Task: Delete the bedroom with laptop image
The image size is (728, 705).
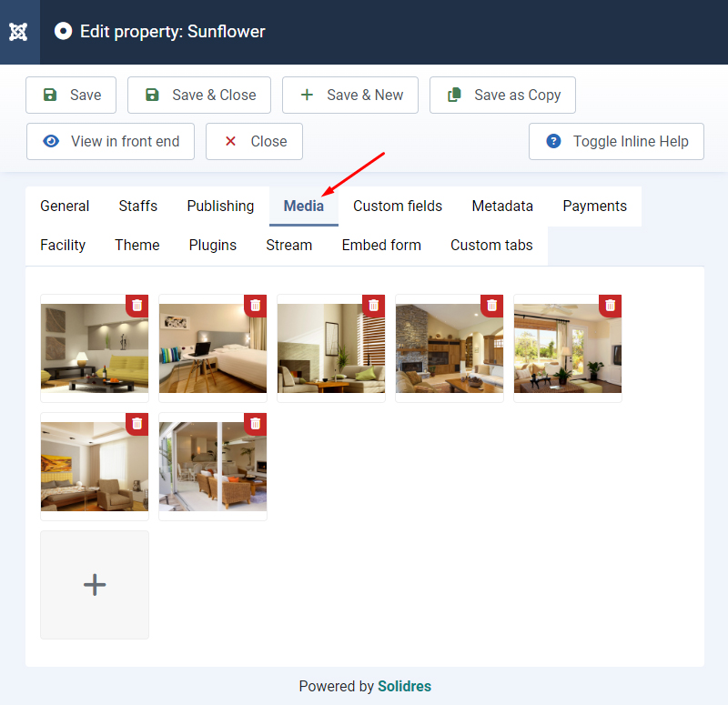Action: (256, 306)
